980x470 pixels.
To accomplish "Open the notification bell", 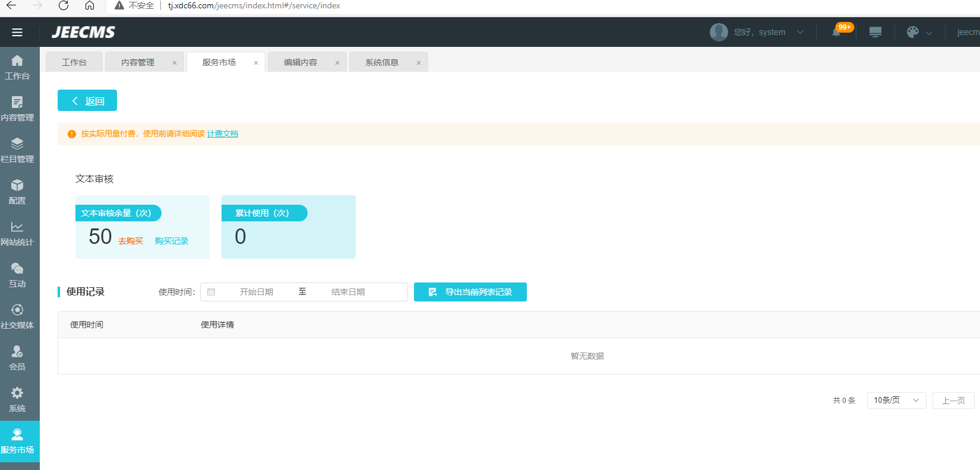I will tap(836, 32).
